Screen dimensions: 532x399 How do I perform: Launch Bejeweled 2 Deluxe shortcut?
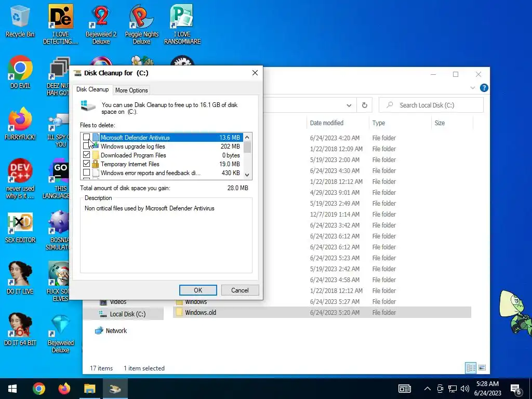(101, 24)
